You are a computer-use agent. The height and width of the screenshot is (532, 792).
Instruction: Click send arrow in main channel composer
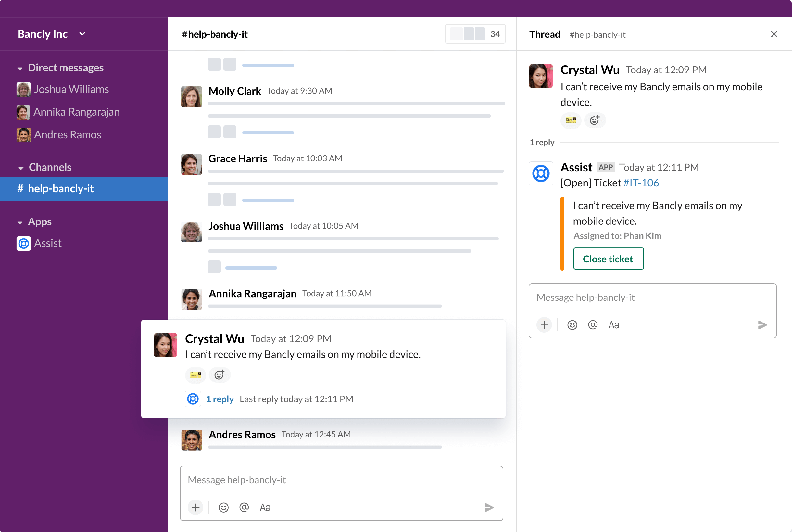489,508
